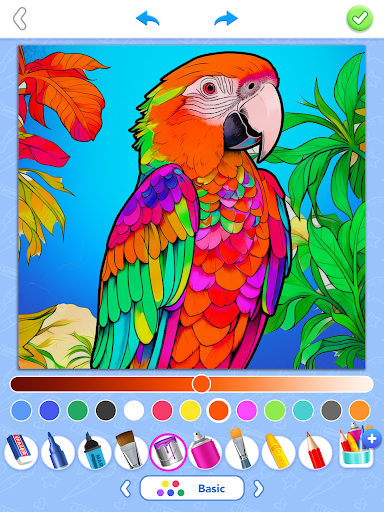
Task: Select the black-tipped felt marker tool
Action: 94,450
